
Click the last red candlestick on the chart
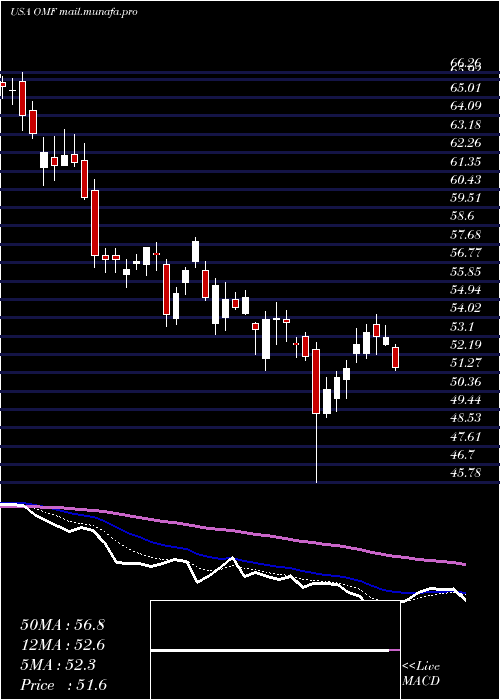[x=396, y=358]
